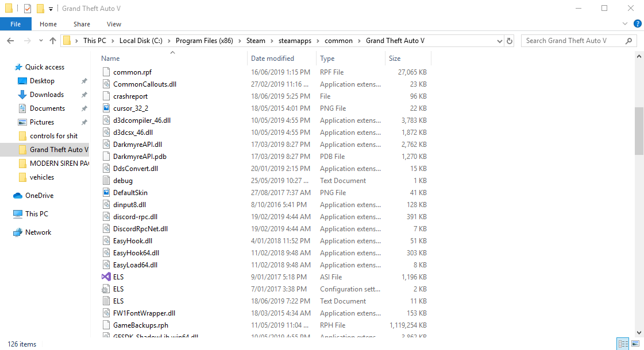Click the search magnifier icon
The height and width of the screenshot is (350, 644).
pos(628,41)
